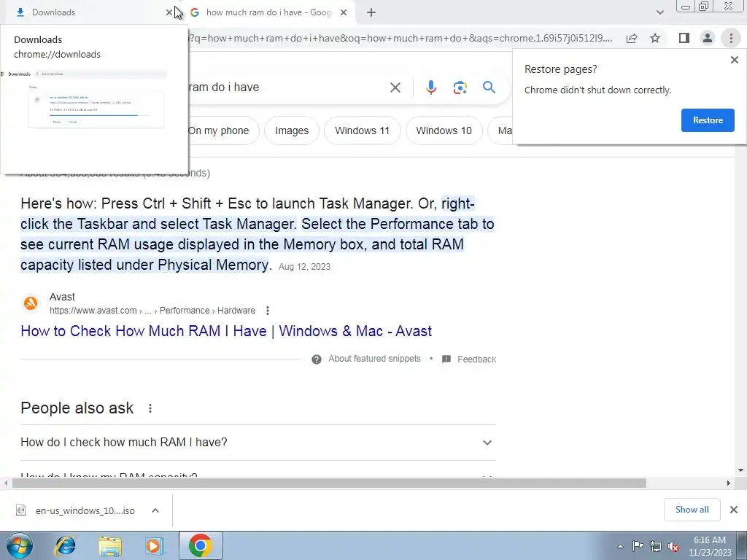Close the Downloads tab

[x=169, y=12]
